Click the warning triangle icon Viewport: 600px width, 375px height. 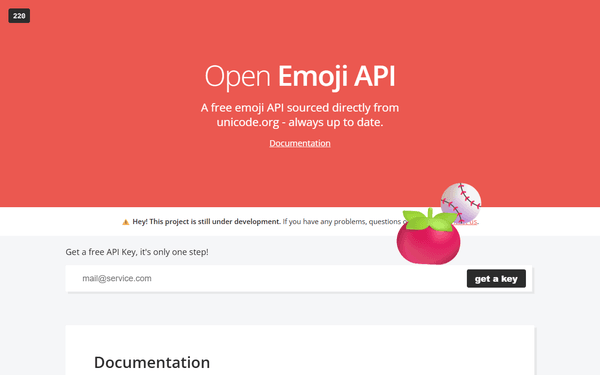click(x=126, y=222)
